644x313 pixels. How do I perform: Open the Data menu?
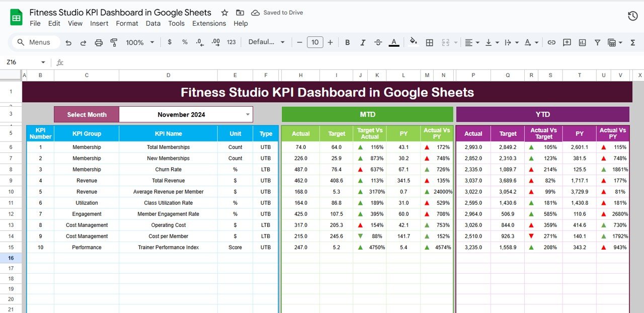pos(153,23)
